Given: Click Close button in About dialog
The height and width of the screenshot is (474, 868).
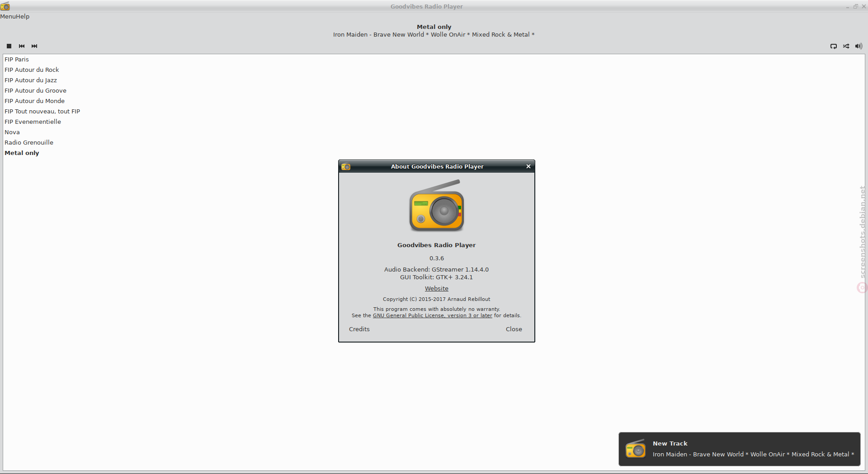Looking at the screenshot, I should point(514,329).
